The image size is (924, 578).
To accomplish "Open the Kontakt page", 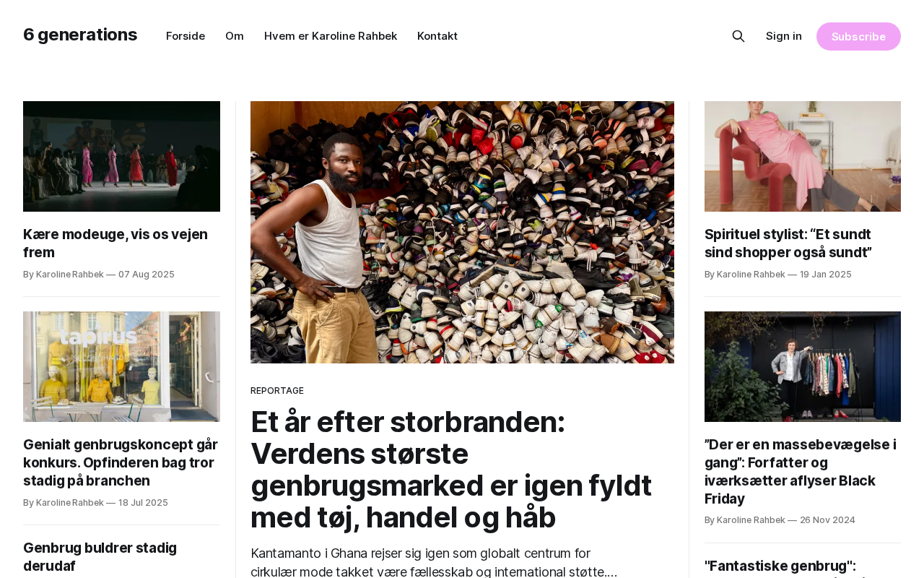I will click(x=437, y=36).
